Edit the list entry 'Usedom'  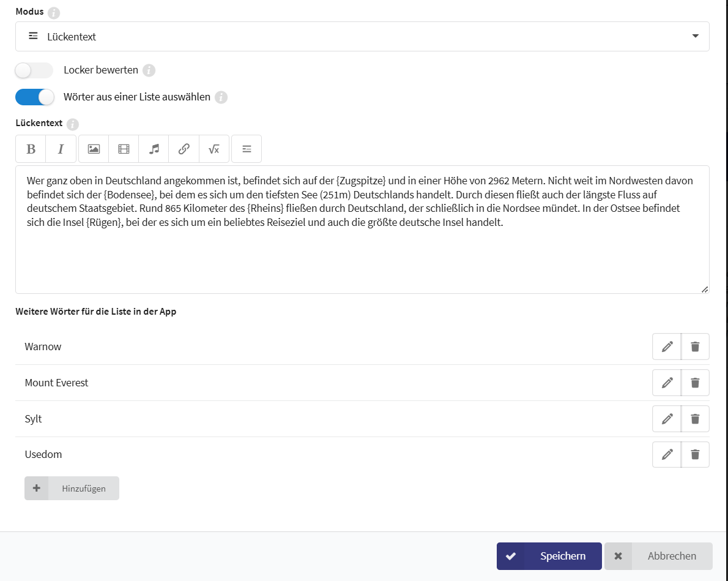point(666,454)
